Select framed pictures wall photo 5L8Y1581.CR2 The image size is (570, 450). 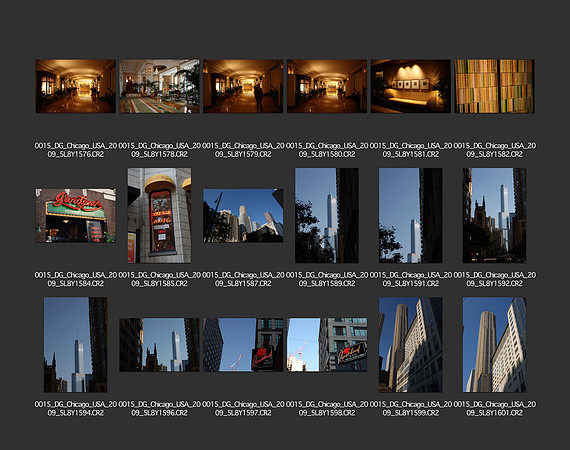(410, 86)
